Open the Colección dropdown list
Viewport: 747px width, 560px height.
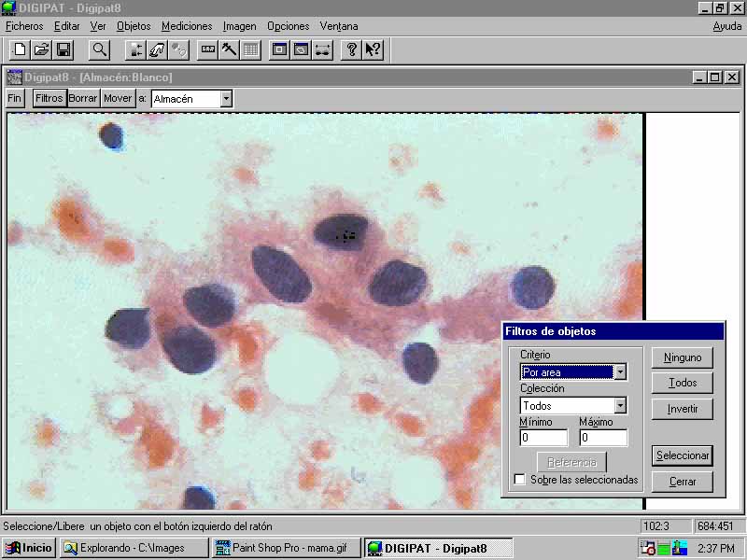[619, 406]
